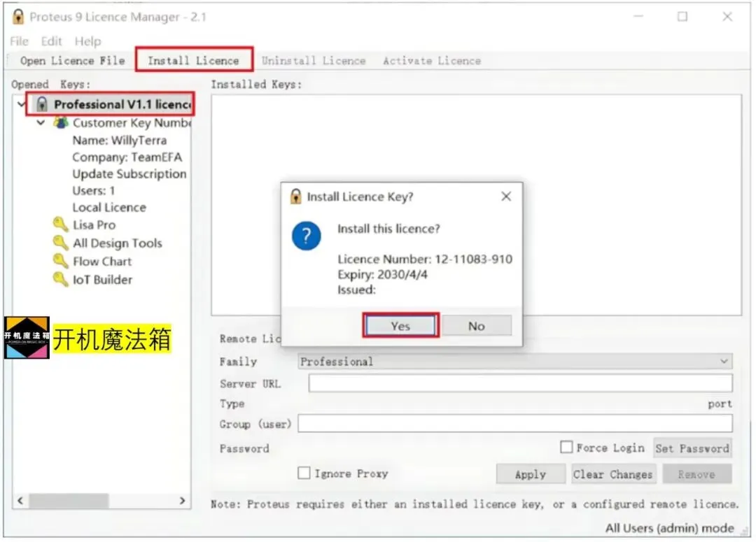Open the File menu
Screen dimensions: 756x542
pyautogui.click(x=20, y=41)
